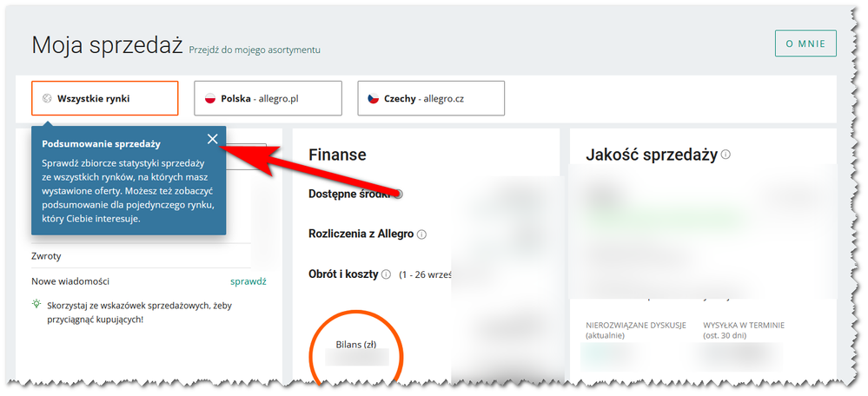The width and height of the screenshot is (868, 396).
Task: Click the lightbulb icon by the sales tips
Action: (x=36, y=305)
